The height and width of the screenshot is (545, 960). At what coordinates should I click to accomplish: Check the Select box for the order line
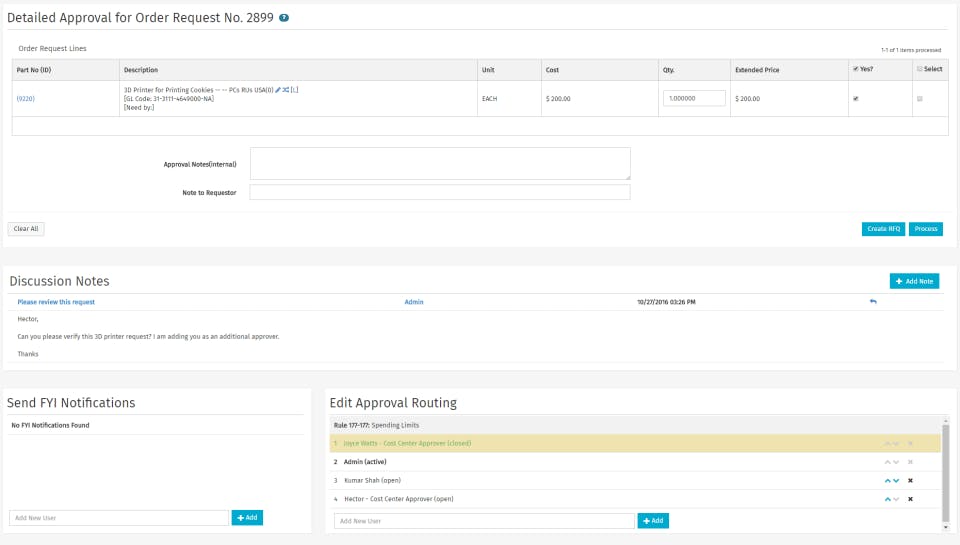(920, 99)
